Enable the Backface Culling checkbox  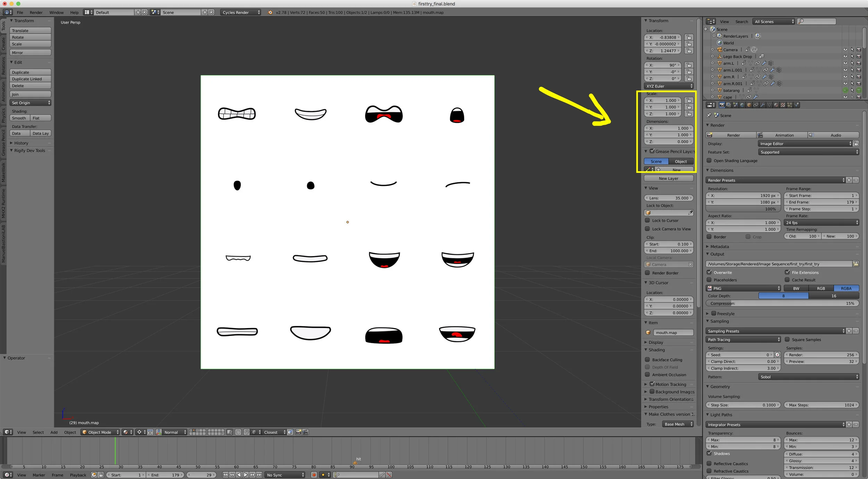tap(647, 360)
